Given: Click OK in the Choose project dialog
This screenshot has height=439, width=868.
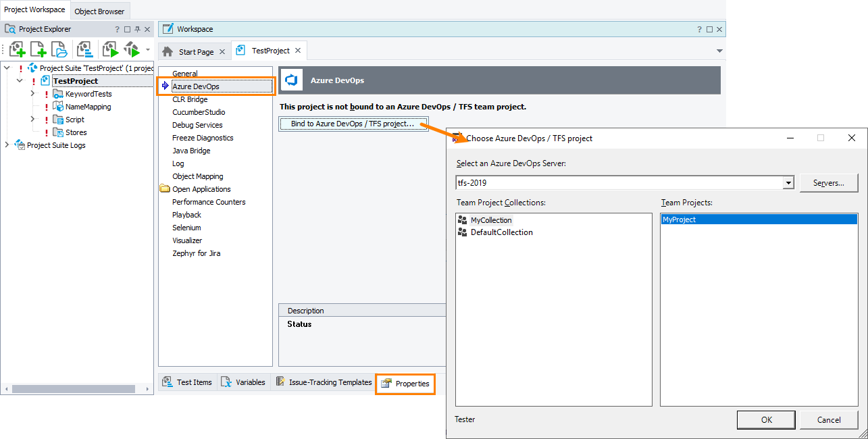Looking at the screenshot, I should tap(766, 419).
